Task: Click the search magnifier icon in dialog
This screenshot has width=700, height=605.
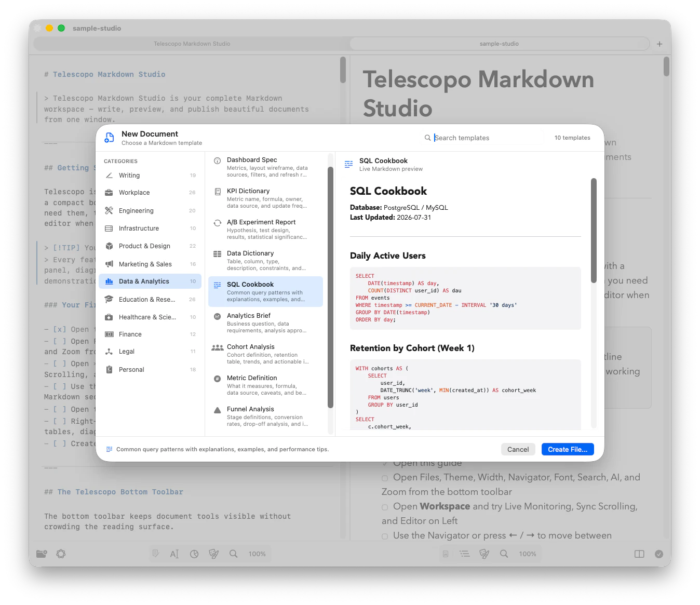Action: coord(428,138)
